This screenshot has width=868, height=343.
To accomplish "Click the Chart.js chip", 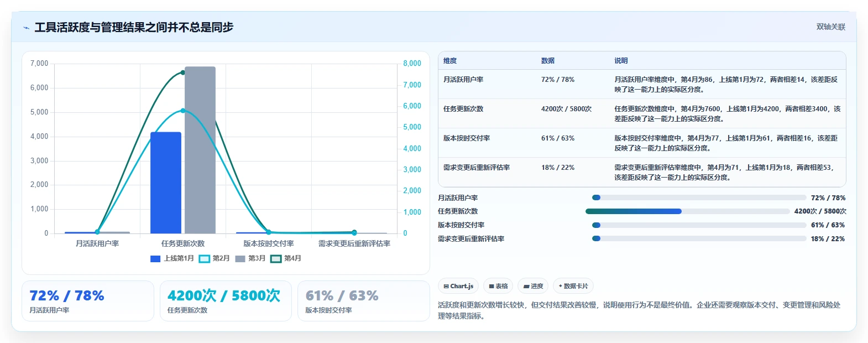I will coord(458,286).
